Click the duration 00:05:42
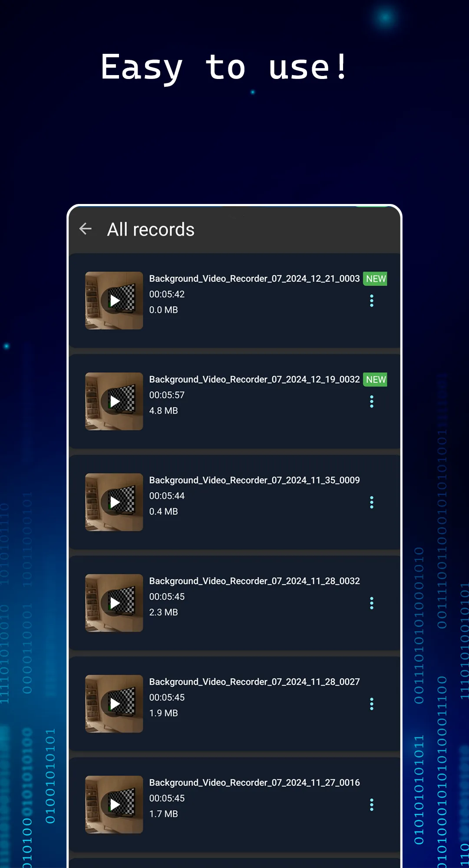The height and width of the screenshot is (868, 469). [x=167, y=294]
